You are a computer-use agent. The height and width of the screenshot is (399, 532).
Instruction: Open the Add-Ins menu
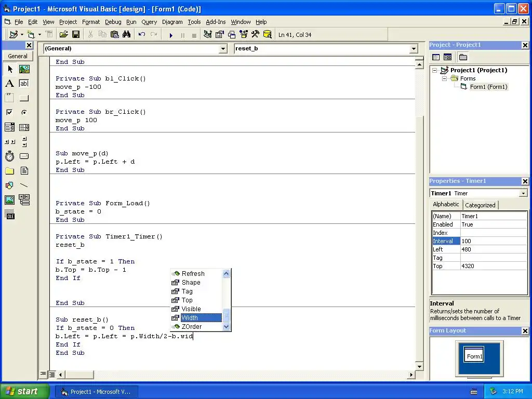coord(216,22)
